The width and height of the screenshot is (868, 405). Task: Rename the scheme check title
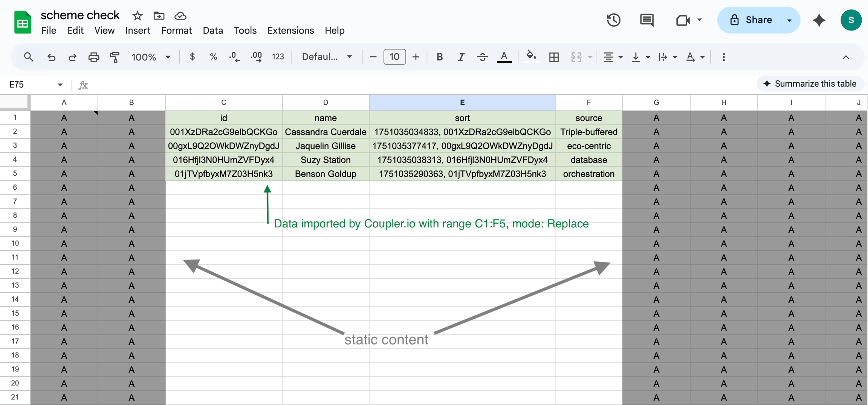pyautogui.click(x=80, y=15)
